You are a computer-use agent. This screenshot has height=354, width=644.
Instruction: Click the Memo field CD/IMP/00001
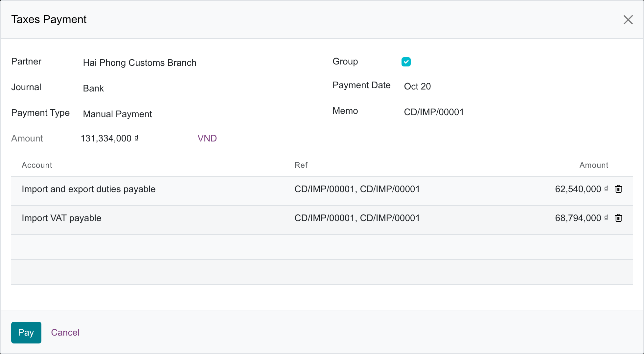(434, 112)
